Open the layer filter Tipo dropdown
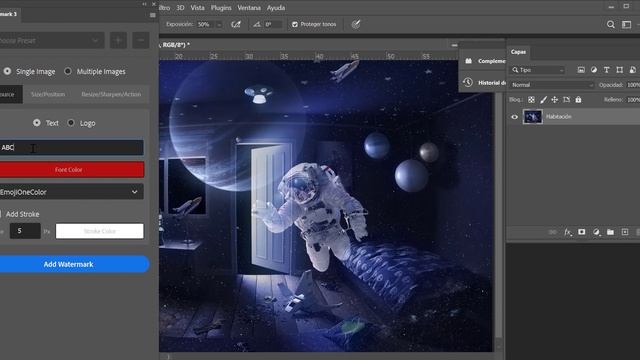This screenshot has width=640, height=360. (x=538, y=70)
